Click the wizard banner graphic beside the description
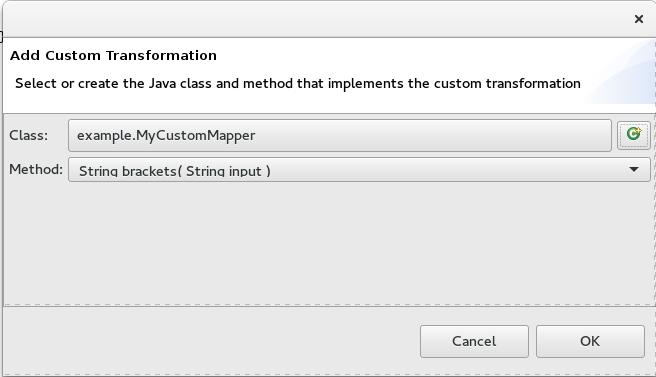This screenshot has height=377, width=656. tap(619, 71)
